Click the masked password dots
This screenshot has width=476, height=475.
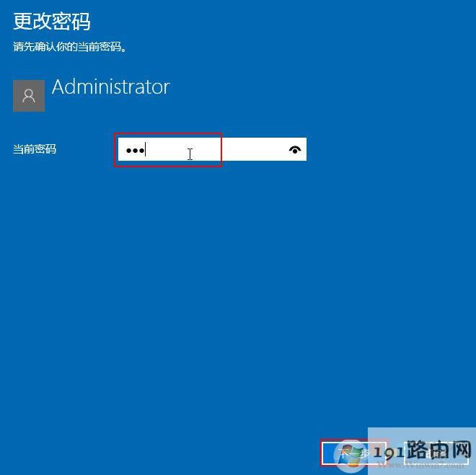click(136, 151)
